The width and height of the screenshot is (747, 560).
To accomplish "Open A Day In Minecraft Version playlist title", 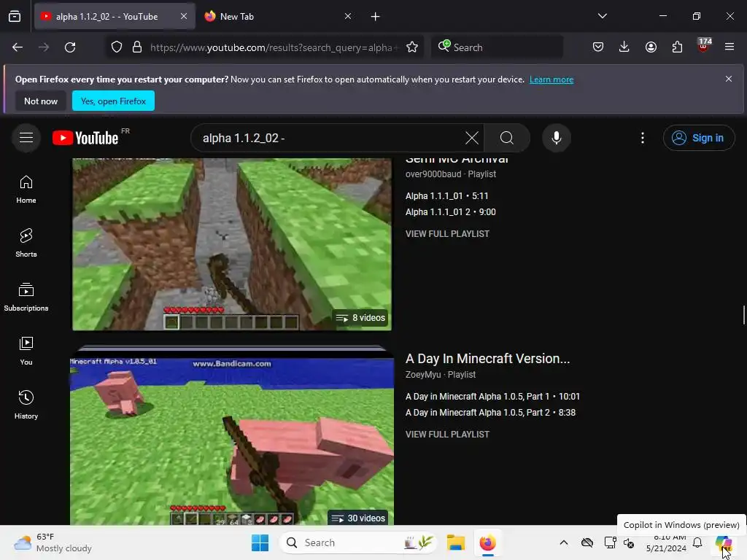I will tap(487, 359).
